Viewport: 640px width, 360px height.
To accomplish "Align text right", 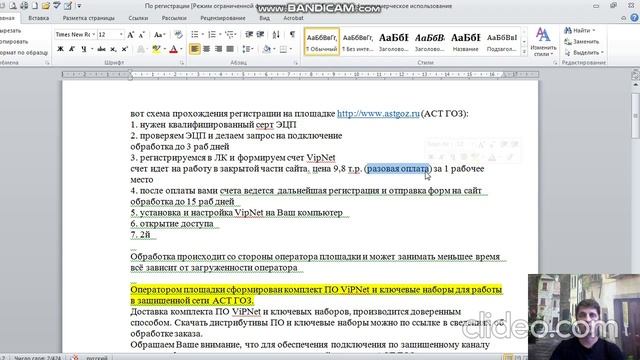I will click(218, 49).
